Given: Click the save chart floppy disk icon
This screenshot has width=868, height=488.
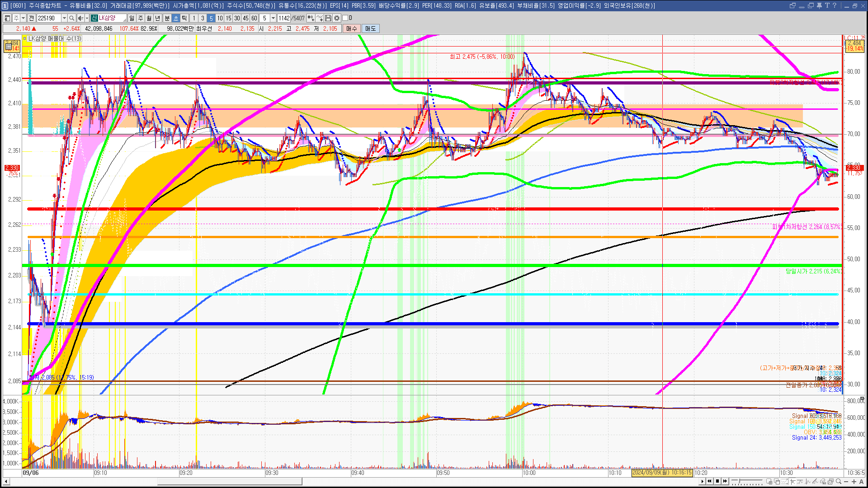Looking at the screenshot, I should (x=329, y=18).
